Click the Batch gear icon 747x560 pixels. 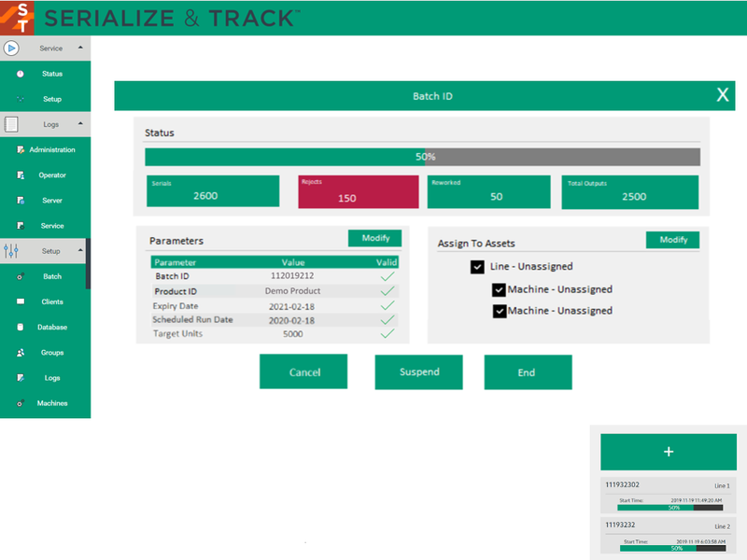pos(21,276)
